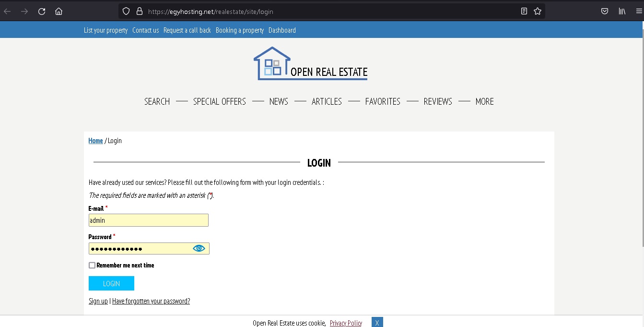Click the Open Real Estate house logo

point(272,64)
